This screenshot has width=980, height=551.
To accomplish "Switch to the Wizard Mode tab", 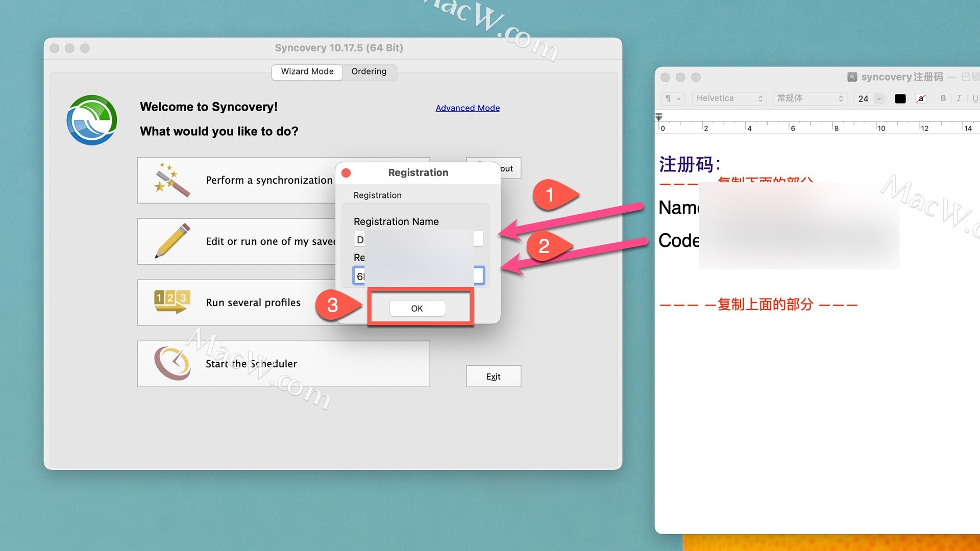I will [x=307, y=71].
